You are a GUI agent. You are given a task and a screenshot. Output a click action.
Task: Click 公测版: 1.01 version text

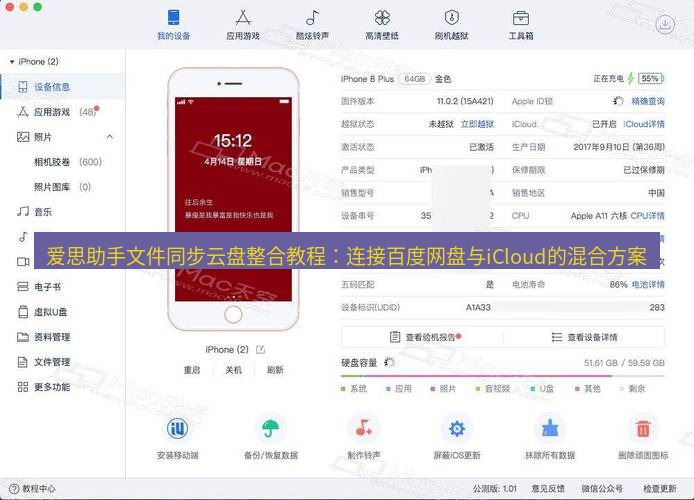[x=494, y=488]
